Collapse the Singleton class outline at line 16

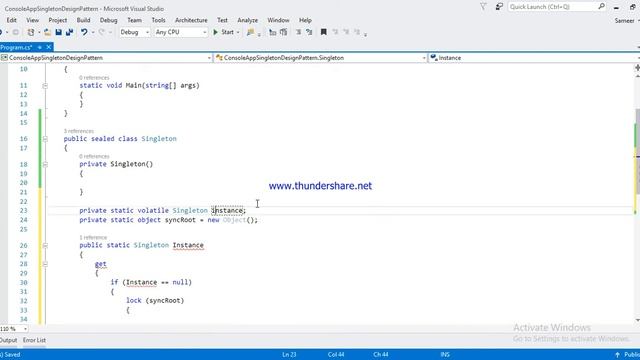45,139
